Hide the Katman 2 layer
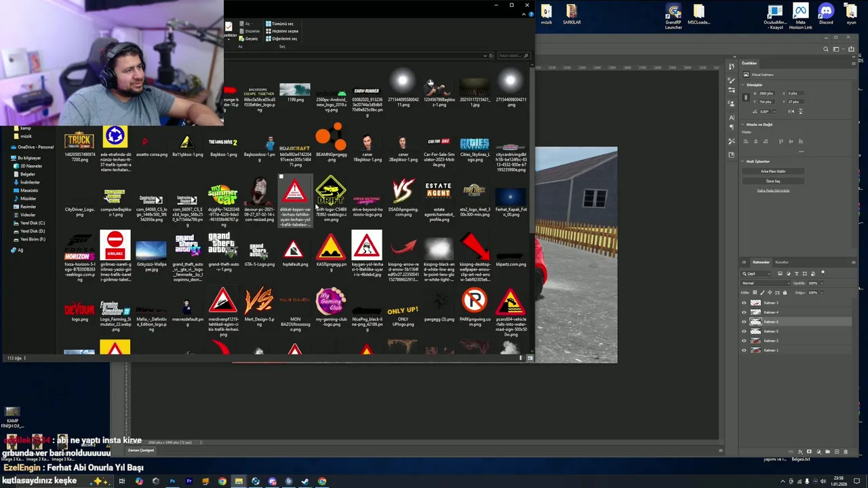868x488 pixels. 744,341
